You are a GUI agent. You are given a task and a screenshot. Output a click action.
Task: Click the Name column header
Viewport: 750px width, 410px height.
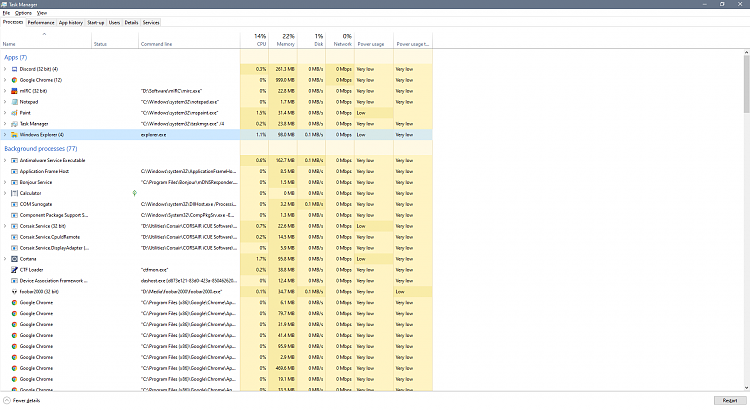46,40
